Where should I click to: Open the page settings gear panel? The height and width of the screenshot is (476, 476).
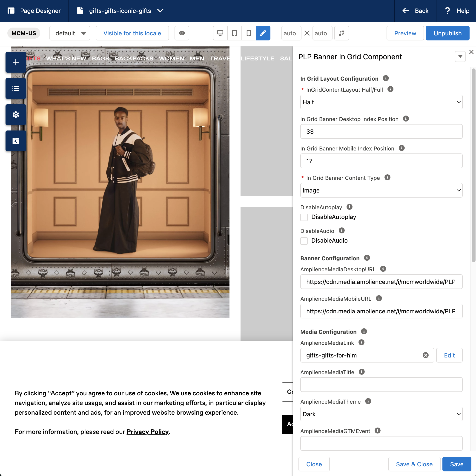pos(16,115)
